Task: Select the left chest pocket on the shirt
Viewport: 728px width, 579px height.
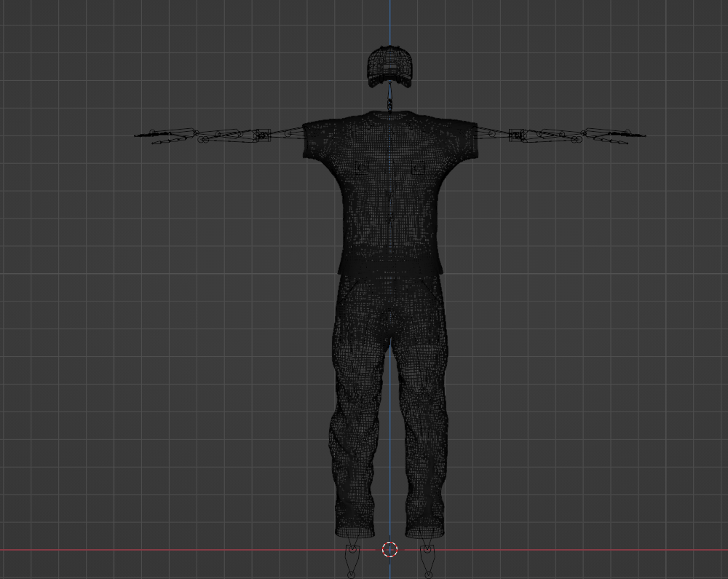Action: pyautogui.click(x=362, y=168)
